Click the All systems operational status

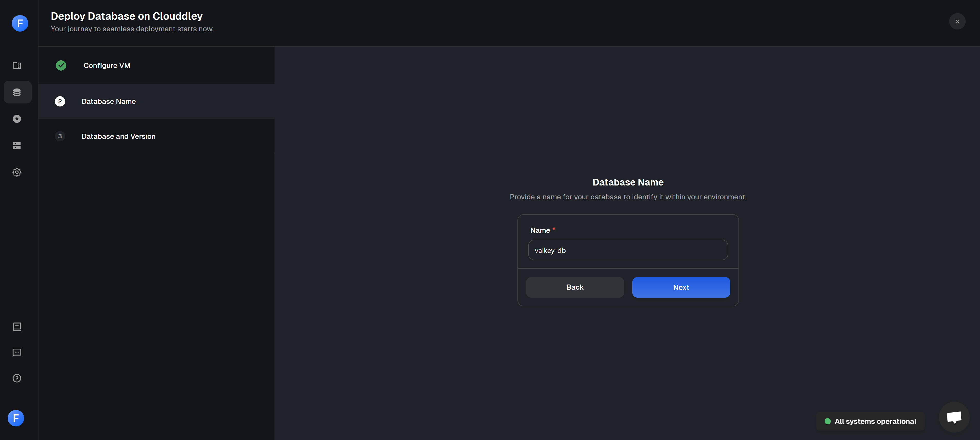pyautogui.click(x=871, y=421)
